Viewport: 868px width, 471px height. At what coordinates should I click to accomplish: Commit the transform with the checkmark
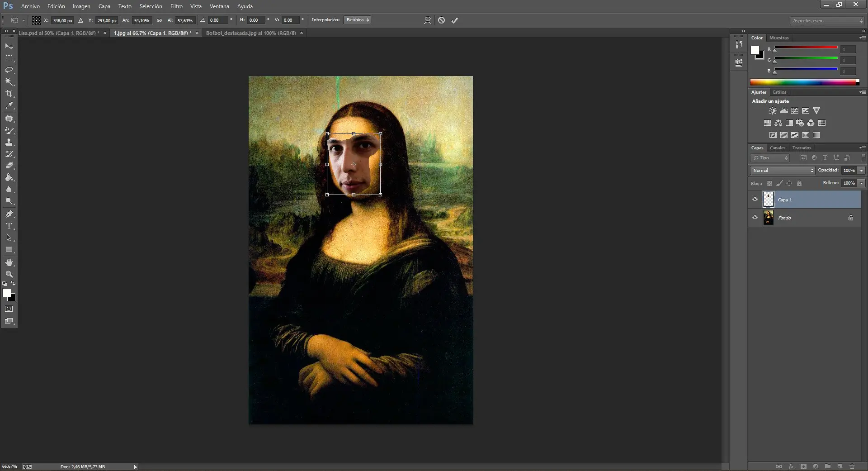click(x=455, y=20)
